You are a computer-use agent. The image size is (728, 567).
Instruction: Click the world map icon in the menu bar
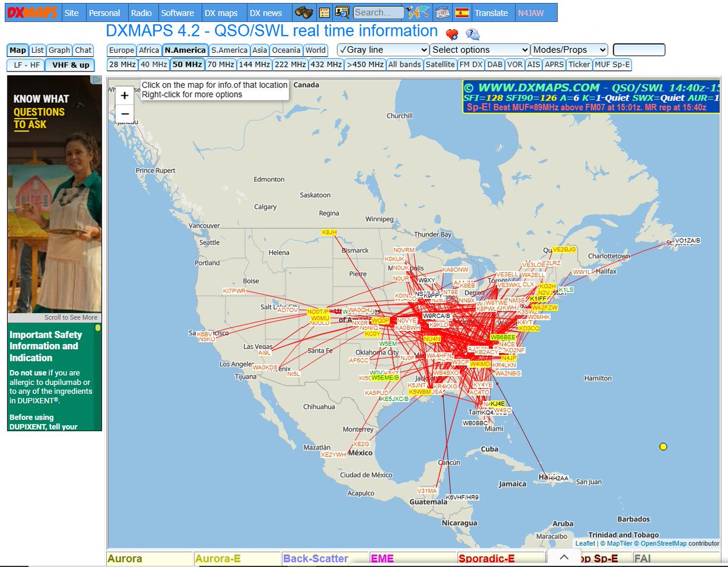click(x=418, y=12)
